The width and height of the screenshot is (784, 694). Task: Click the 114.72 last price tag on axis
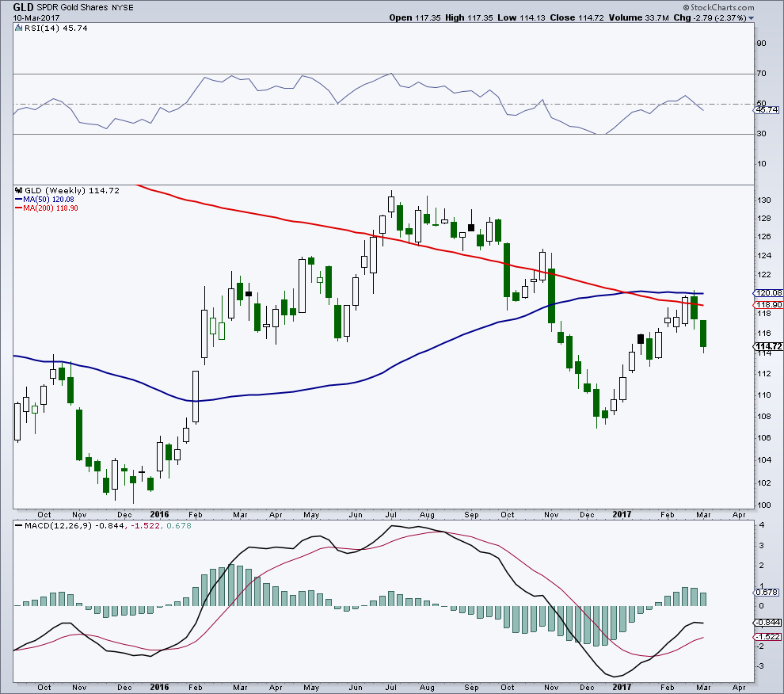pyautogui.click(x=768, y=346)
